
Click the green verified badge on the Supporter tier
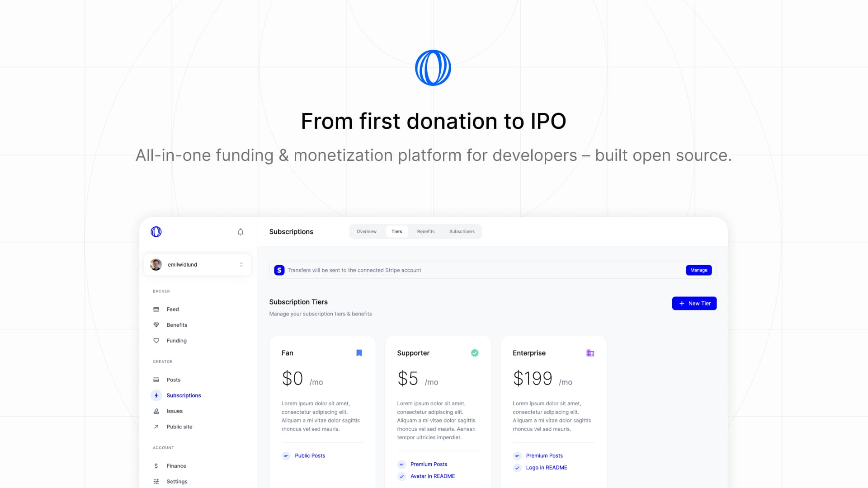pyautogui.click(x=475, y=353)
